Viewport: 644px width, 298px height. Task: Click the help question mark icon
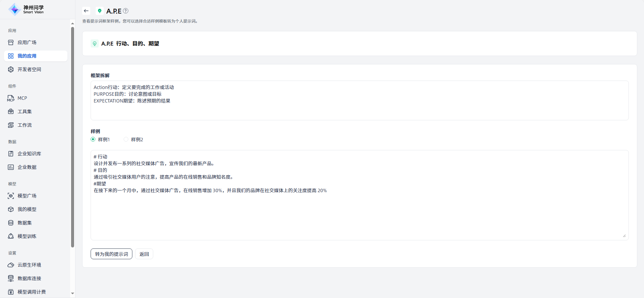click(x=126, y=11)
